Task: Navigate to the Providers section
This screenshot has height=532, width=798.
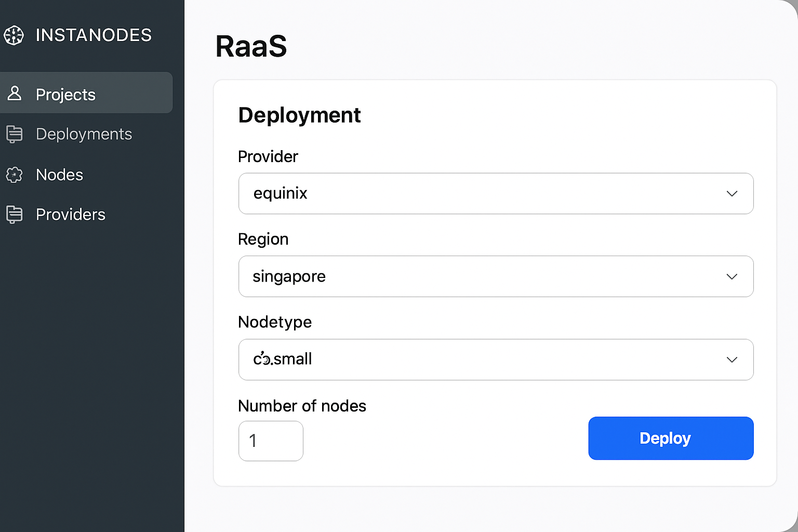Action: pos(70,214)
